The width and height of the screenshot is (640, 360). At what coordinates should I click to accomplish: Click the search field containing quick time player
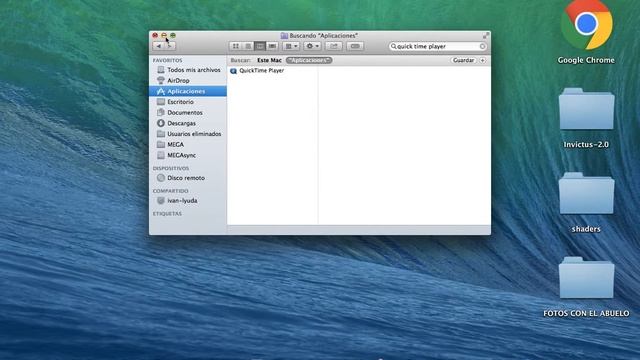coord(437,47)
